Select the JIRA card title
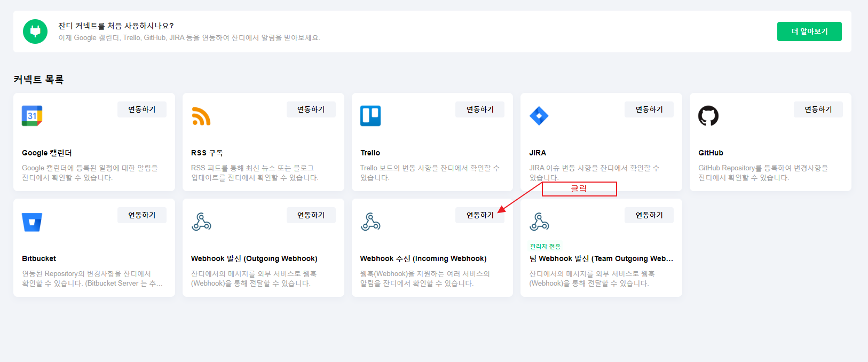The height and width of the screenshot is (362, 868). click(x=538, y=153)
